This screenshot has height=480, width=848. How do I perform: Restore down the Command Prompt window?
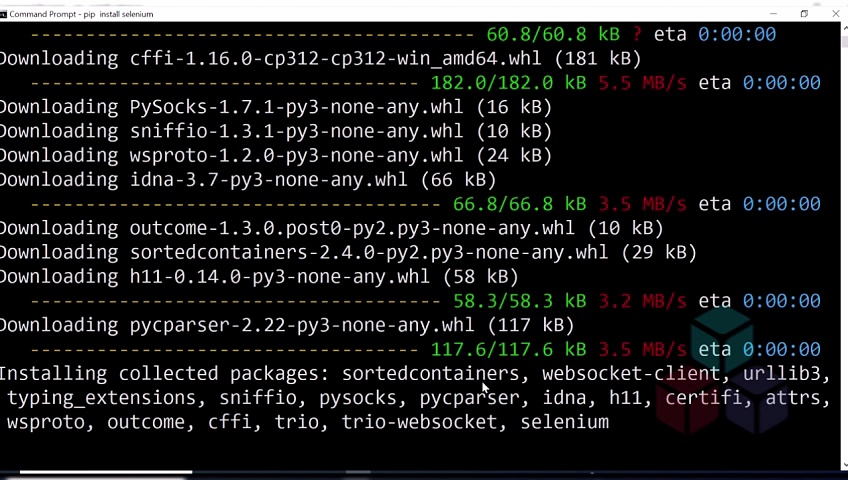click(804, 14)
